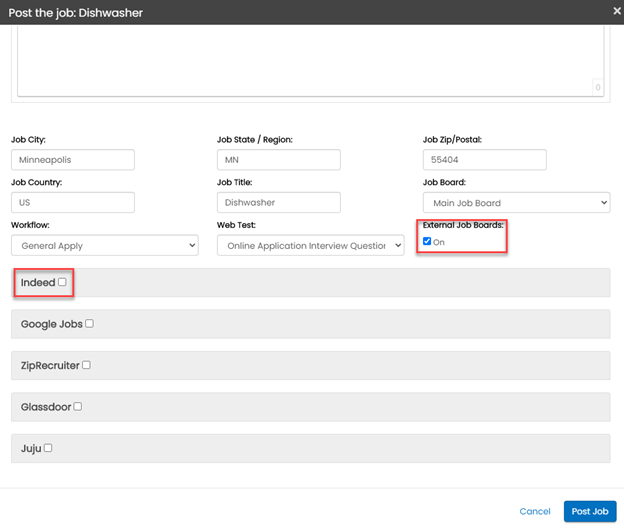
Task: Click the Job Title field
Action: pyautogui.click(x=278, y=202)
